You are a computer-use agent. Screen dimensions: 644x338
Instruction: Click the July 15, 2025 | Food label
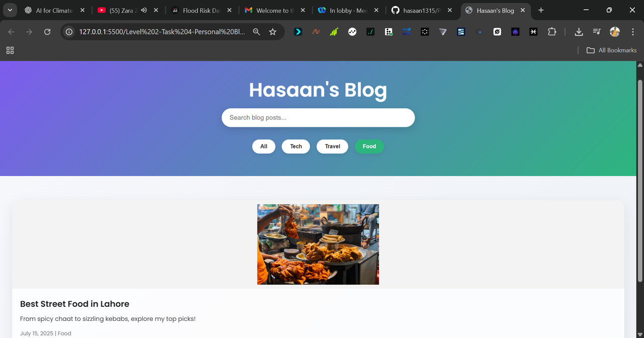coord(46,333)
